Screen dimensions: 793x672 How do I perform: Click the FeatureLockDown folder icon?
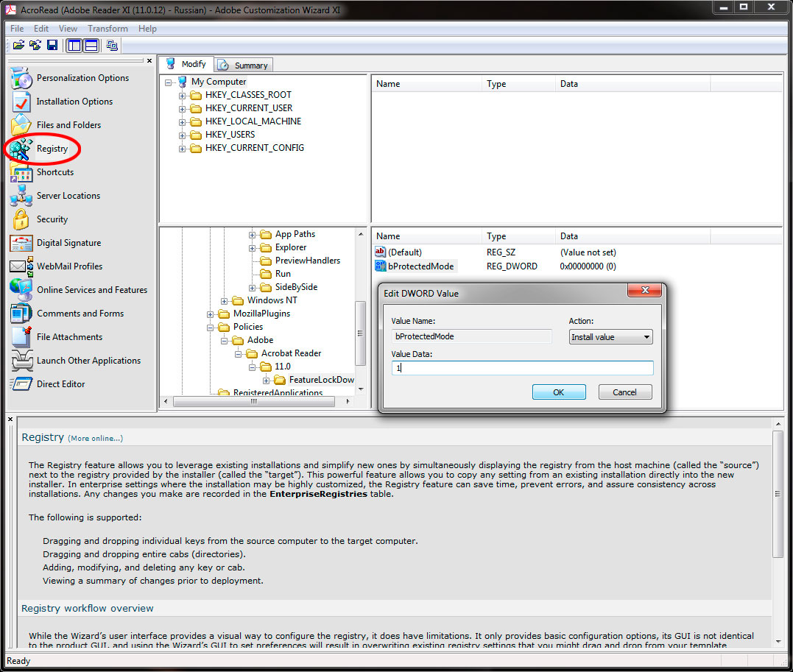[280, 380]
